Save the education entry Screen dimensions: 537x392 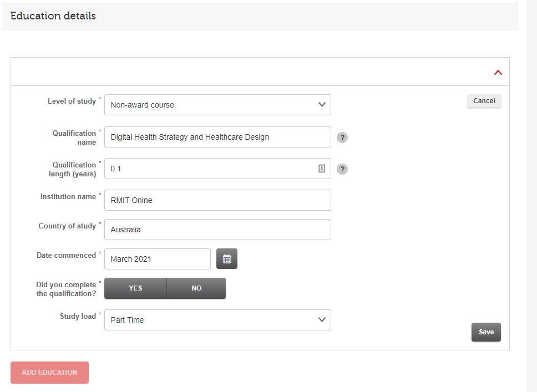click(x=485, y=332)
